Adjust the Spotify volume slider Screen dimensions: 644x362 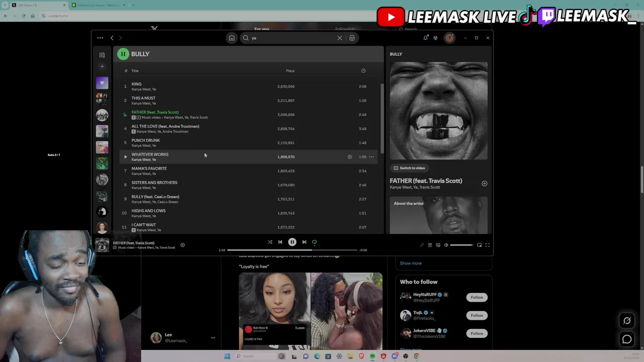(x=461, y=245)
